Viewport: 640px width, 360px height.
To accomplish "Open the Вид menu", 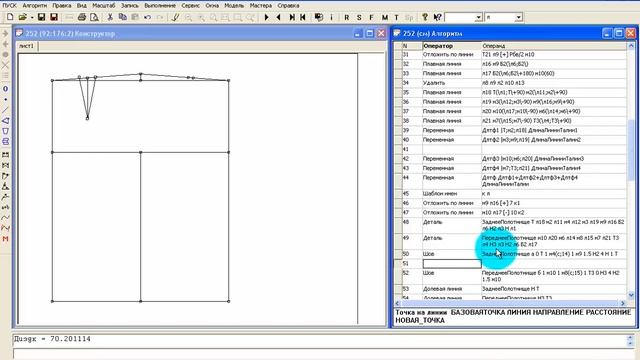I will point(82,6).
